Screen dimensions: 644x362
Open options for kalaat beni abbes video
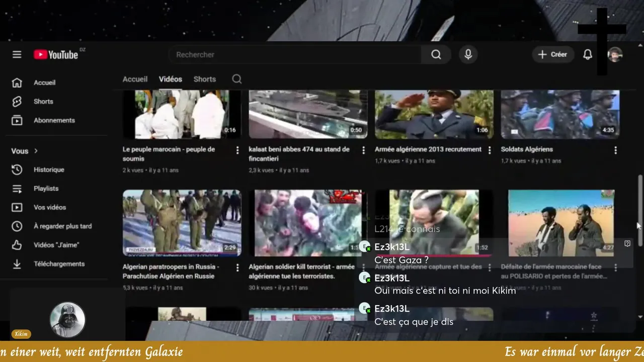click(x=363, y=150)
